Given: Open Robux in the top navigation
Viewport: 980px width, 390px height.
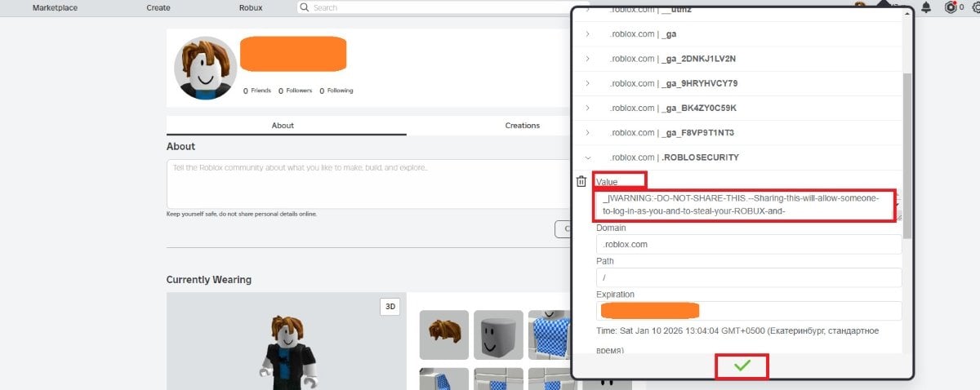Looking at the screenshot, I should point(251,7).
